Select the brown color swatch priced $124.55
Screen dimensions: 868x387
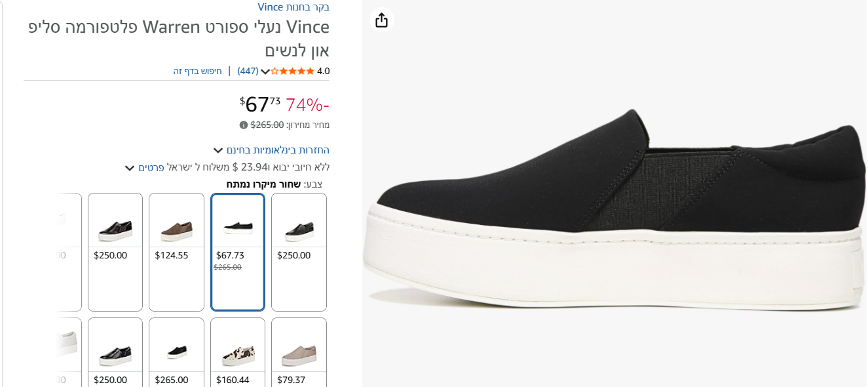176,251
